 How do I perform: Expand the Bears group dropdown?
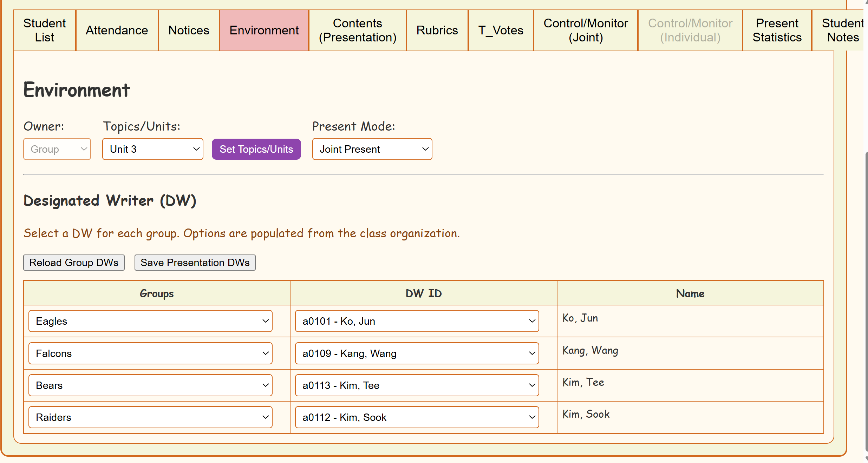pos(150,385)
